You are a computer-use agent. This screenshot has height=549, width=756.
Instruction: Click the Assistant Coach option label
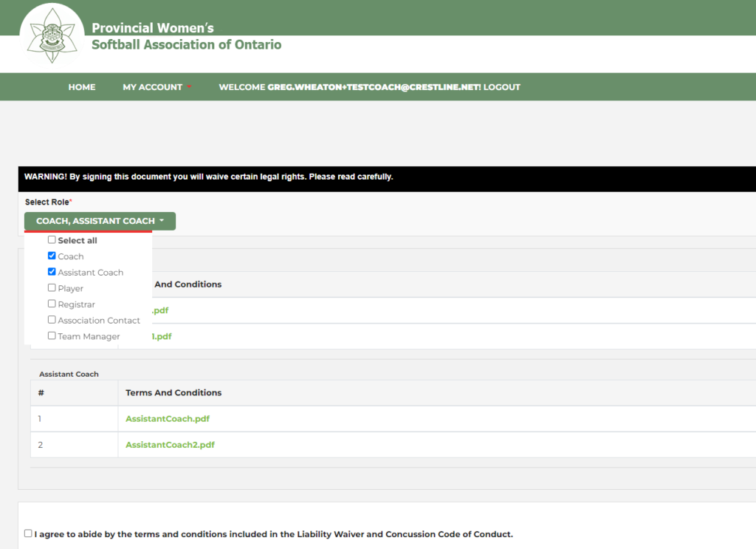(x=91, y=273)
